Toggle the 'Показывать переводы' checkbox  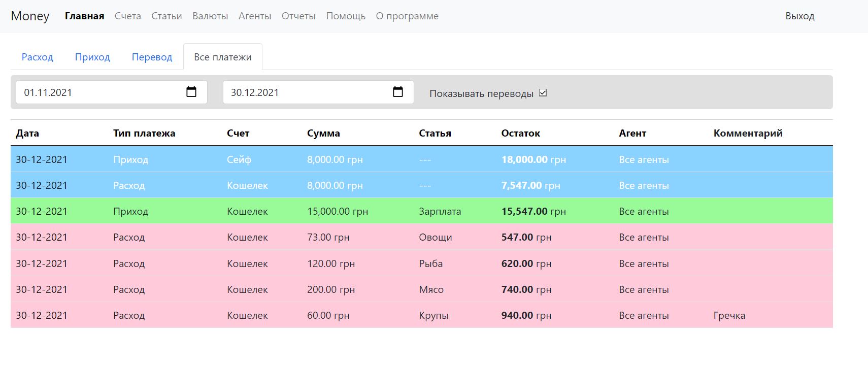(543, 93)
